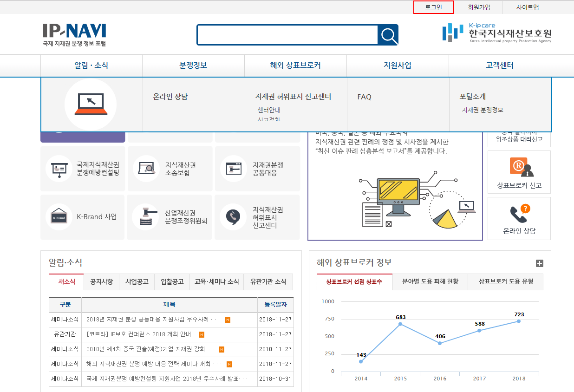
Task: Open notice 국제 지재권분쟁 예방컨설팅 지원사업 2018년 우수사례
Action: point(167,379)
